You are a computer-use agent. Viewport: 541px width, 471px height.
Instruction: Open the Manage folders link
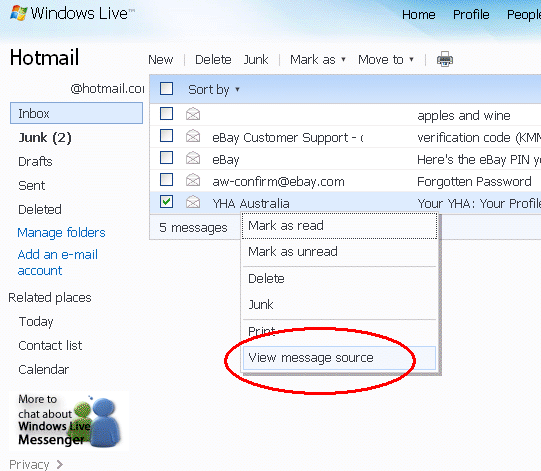[x=61, y=233]
